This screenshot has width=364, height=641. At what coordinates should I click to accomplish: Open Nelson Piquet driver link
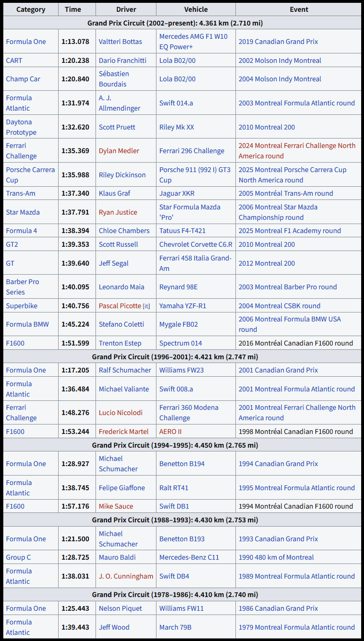(x=120, y=608)
